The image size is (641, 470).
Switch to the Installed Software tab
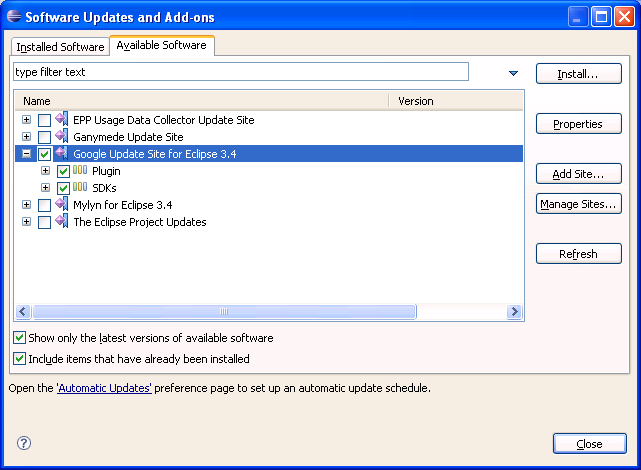[60, 47]
